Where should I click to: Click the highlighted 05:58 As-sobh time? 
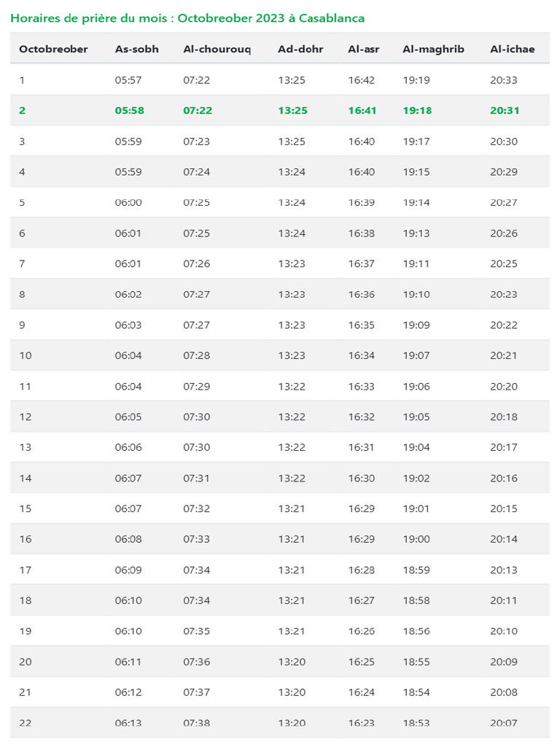(x=130, y=111)
